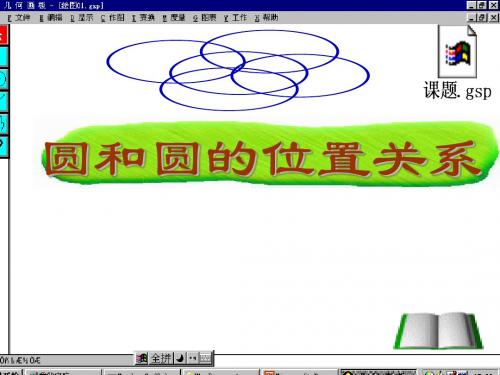Open the 显示 menu
This screenshot has width=500, height=375.
tap(82, 18)
